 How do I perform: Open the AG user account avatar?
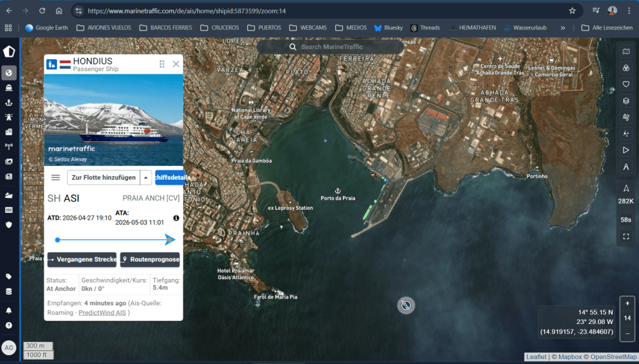[x=9, y=348]
